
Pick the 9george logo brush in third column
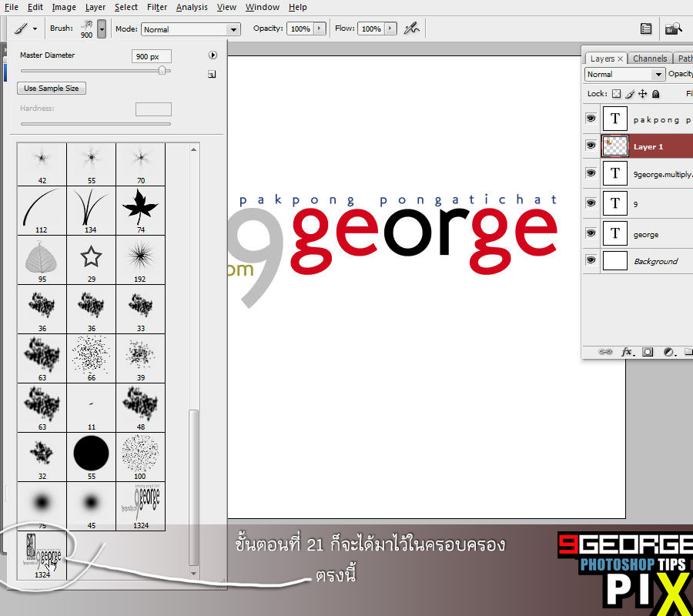[141, 507]
